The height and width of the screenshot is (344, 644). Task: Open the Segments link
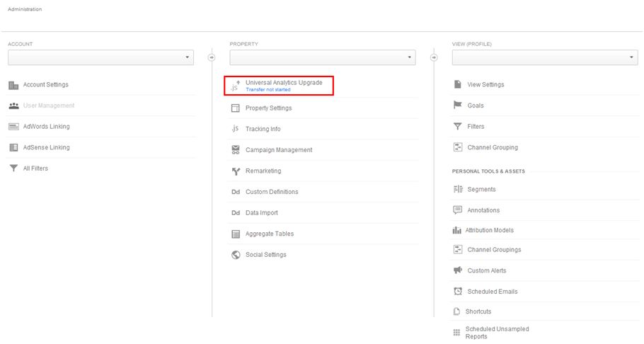[481, 190]
